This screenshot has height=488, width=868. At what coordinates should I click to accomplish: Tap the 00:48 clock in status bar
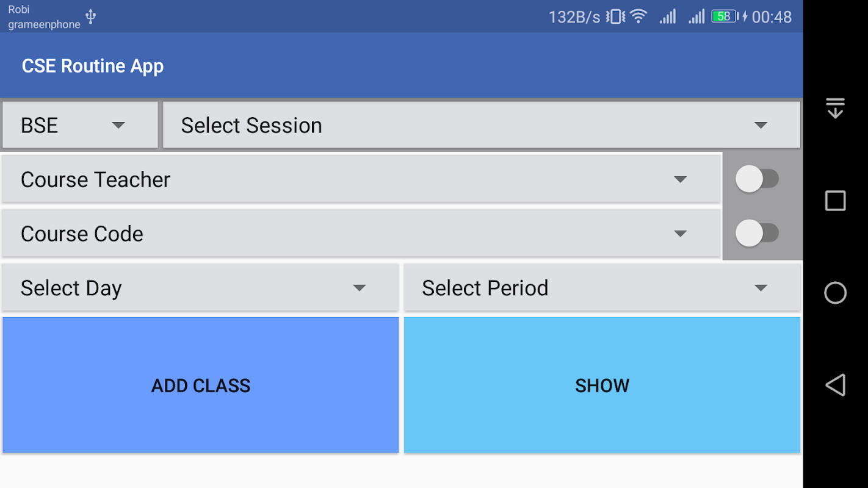tap(772, 16)
